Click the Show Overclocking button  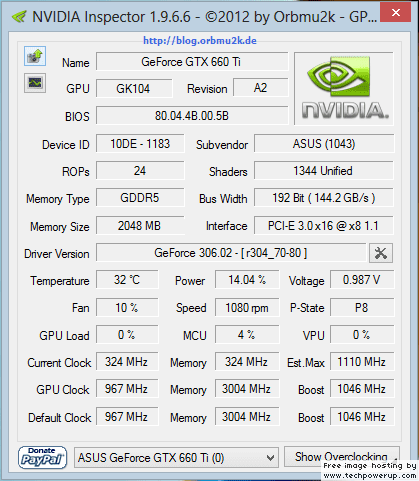coord(341,456)
